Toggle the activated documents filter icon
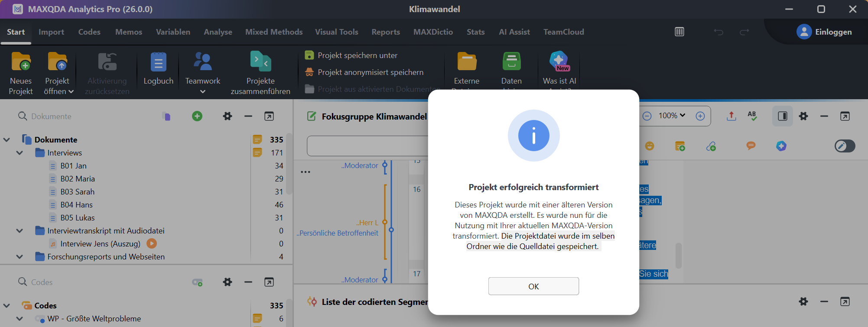 (x=166, y=116)
